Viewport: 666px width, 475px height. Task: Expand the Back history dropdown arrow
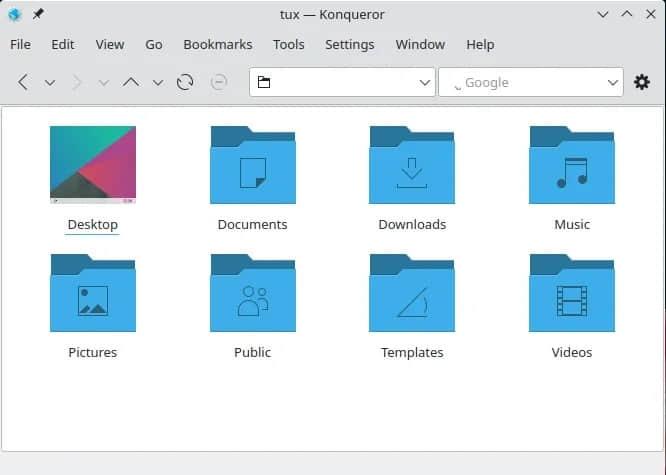pyautogui.click(x=50, y=83)
